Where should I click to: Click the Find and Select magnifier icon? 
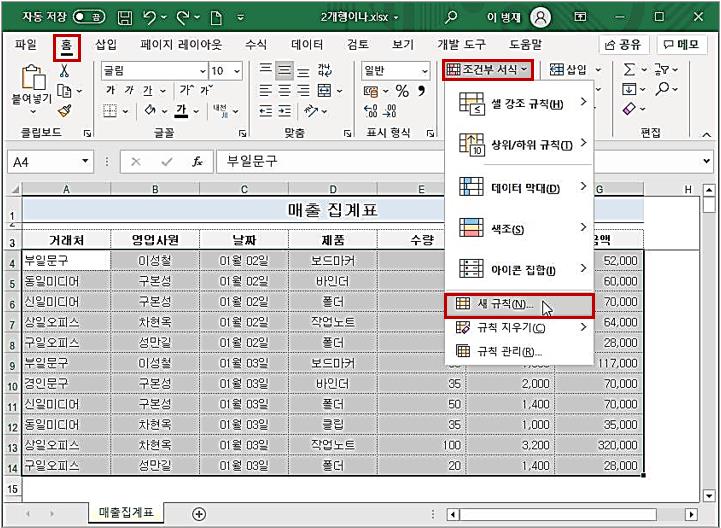tap(663, 89)
